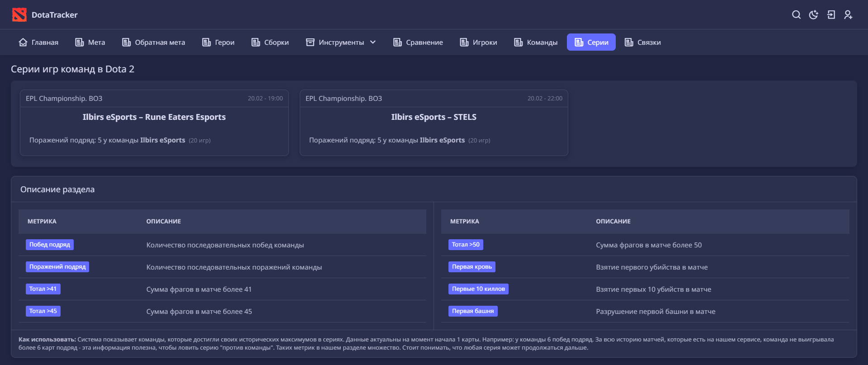Click the DotaTracker site title
This screenshot has height=365, width=868.
click(55, 15)
